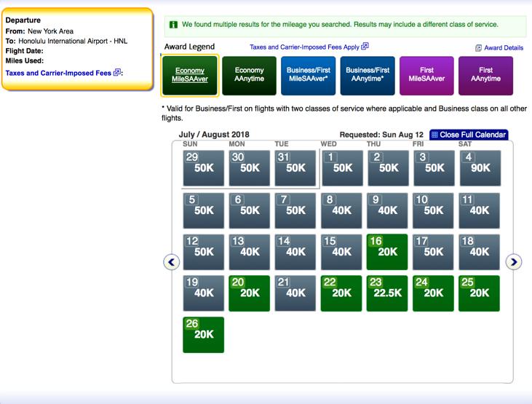
Task: Select First MileSAAver award type
Action: 426,76
